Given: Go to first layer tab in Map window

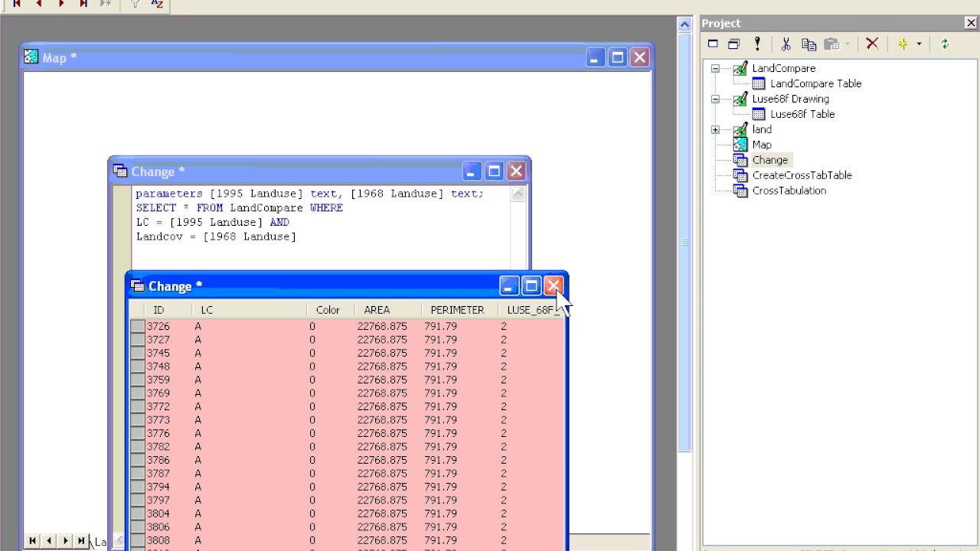Looking at the screenshot, I should pos(32,541).
